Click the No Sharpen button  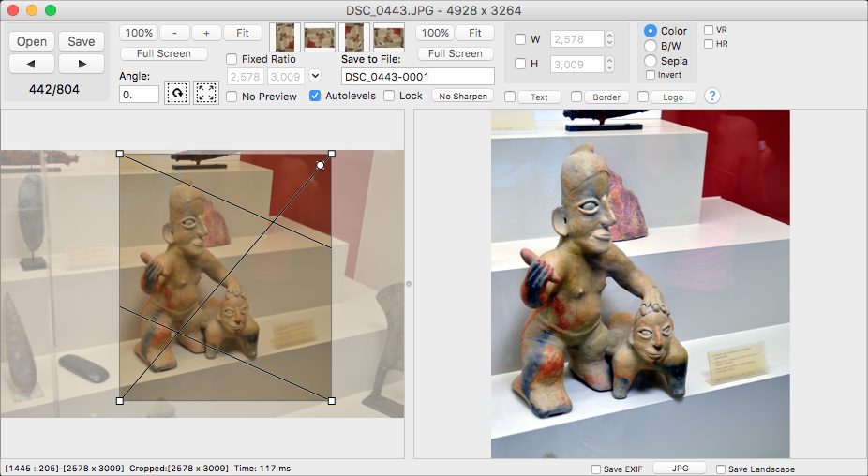461,97
